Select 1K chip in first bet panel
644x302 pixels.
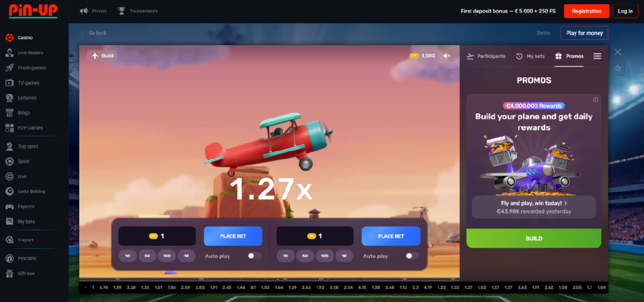(186, 256)
